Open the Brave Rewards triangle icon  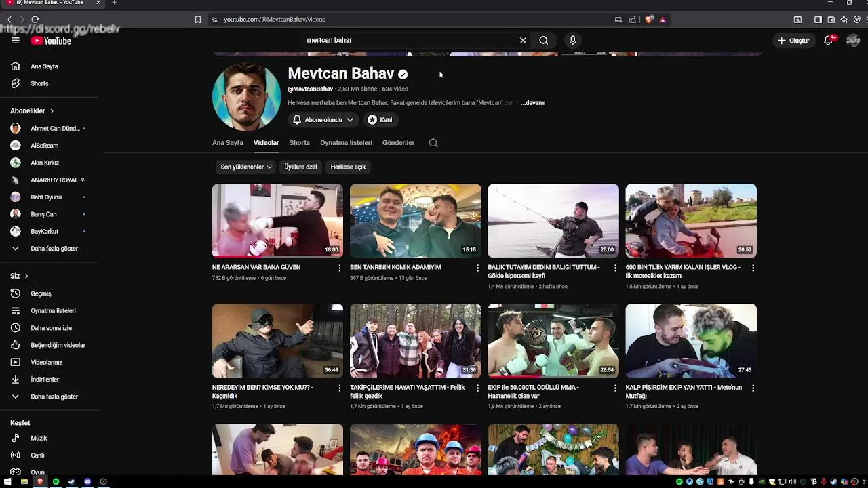point(663,20)
